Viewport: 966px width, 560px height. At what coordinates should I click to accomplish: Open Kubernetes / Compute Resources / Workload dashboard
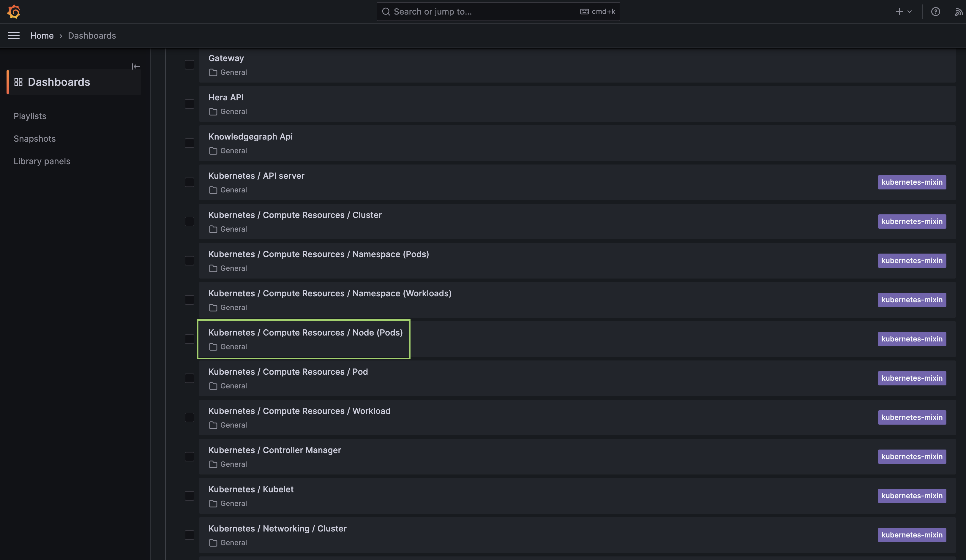(x=299, y=411)
